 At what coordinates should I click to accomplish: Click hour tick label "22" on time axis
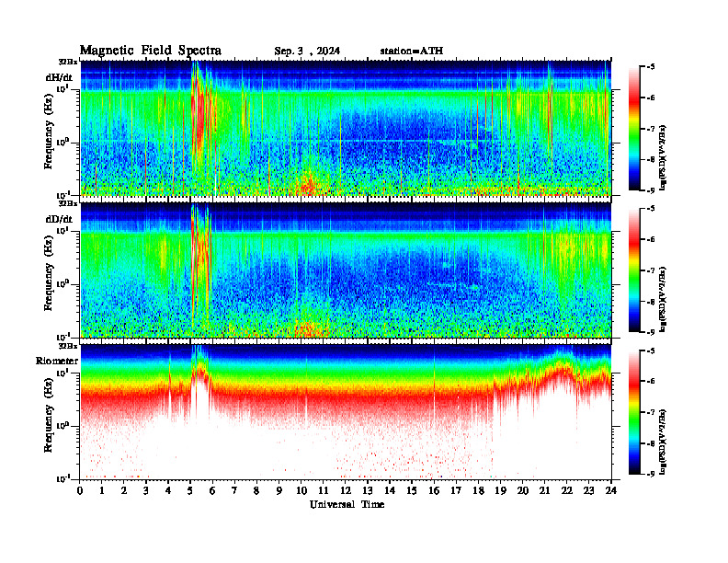566,490
